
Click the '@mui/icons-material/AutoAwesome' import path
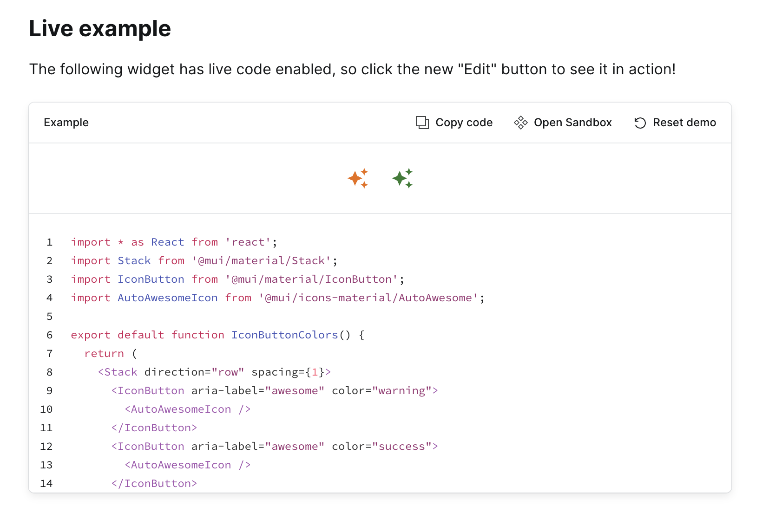tap(368, 298)
